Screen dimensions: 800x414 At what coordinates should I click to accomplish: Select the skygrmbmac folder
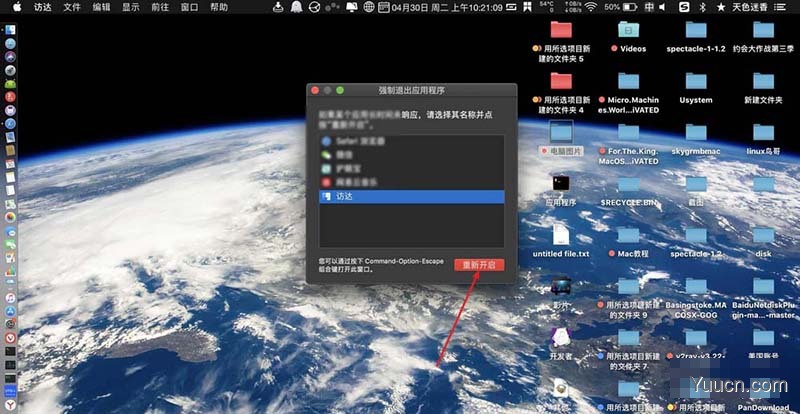[696, 139]
